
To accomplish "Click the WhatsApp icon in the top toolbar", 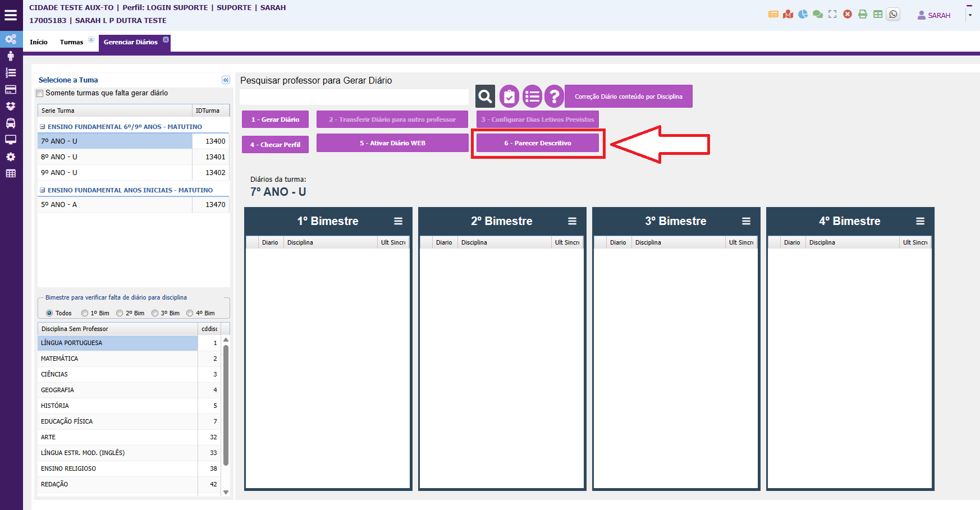I will [892, 15].
